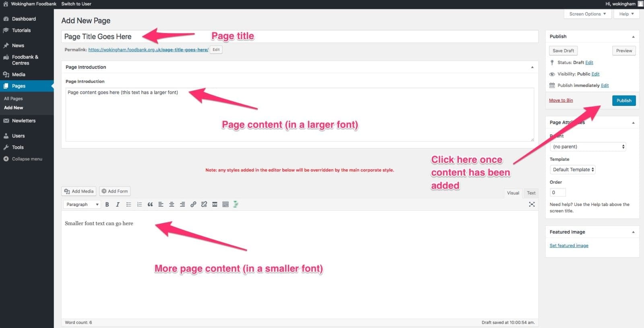Edit the Public visibility setting

coord(595,74)
